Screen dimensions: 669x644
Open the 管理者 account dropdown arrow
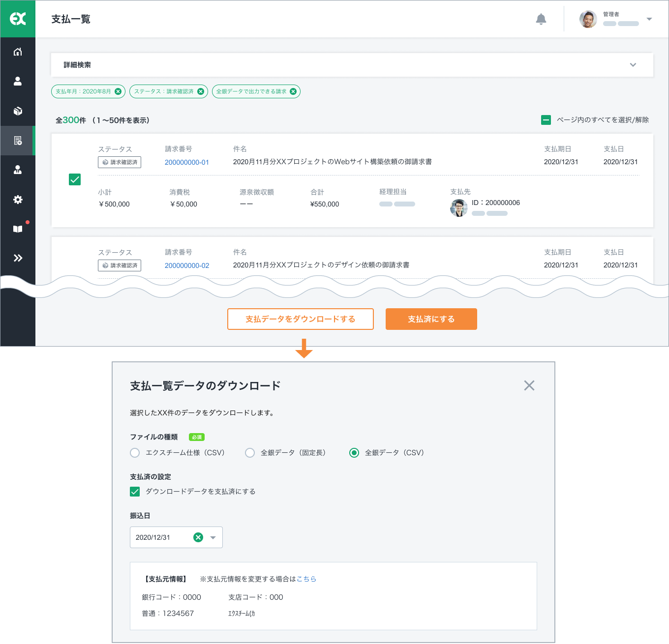click(x=649, y=19)
